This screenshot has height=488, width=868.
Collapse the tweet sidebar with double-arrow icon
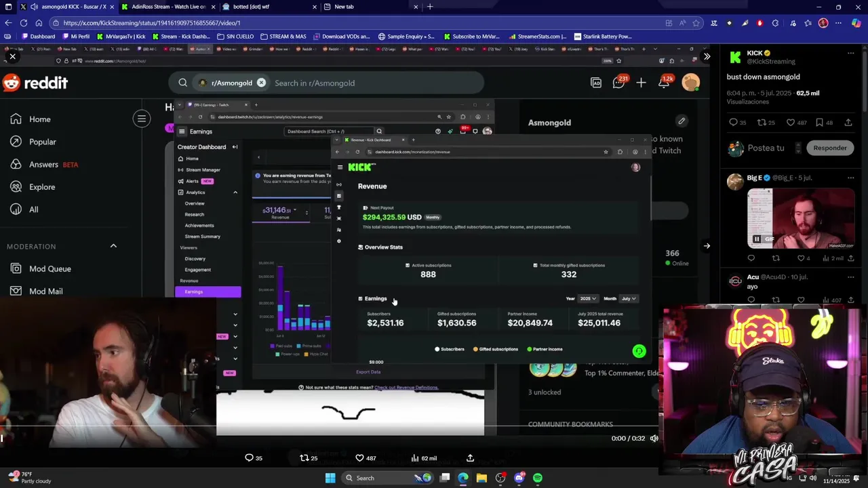coord(707,56)
